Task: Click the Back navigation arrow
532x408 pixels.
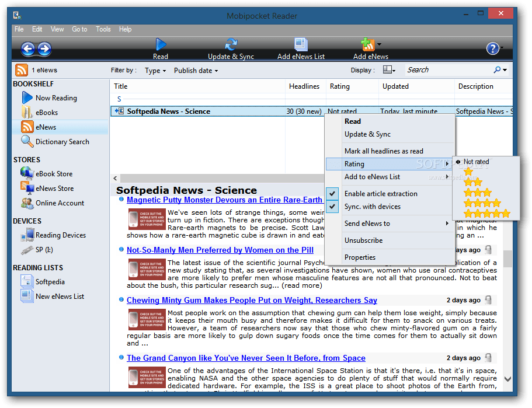Action: tap(28, 49)
